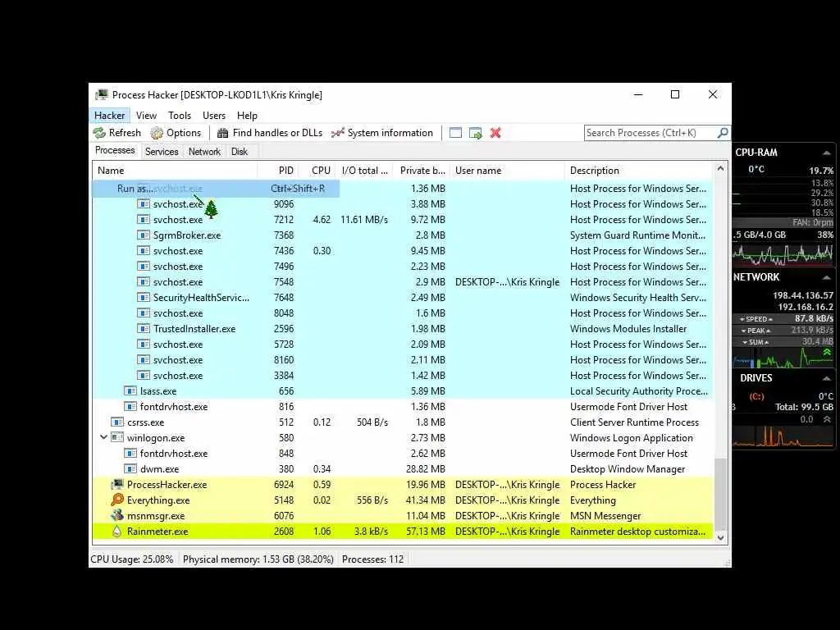The image size is (840, 630).
Task: Click the 11.61 MB/s I/O value
Action: tap(364, 220)
